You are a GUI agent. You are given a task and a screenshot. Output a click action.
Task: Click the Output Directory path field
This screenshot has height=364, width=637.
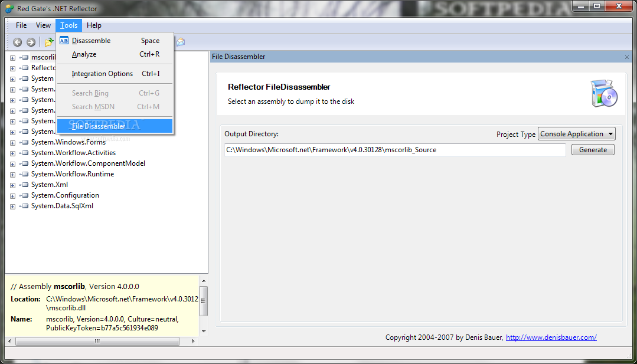click(395, 150)
